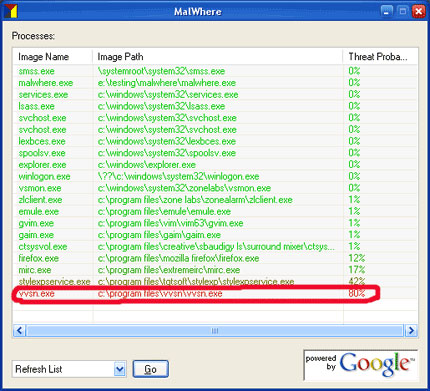Select the emule.exe process row
430x391 pixels.
[x=215, y=211]
